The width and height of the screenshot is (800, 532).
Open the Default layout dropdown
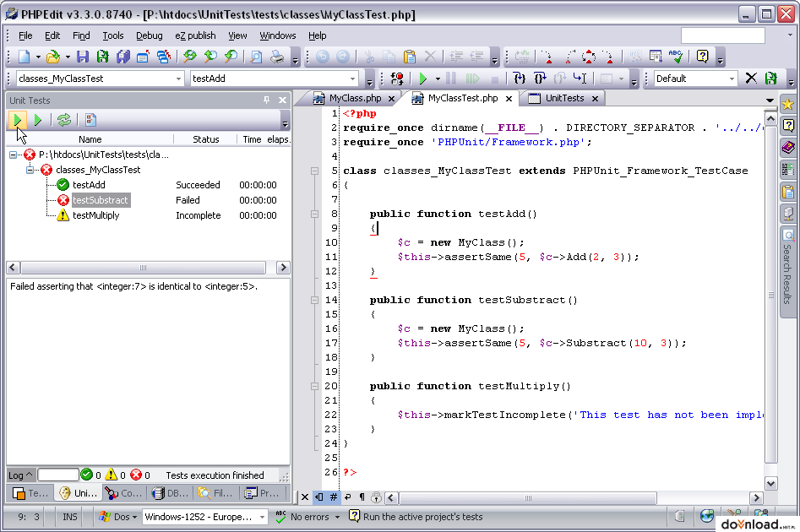(x=732, y=79)
